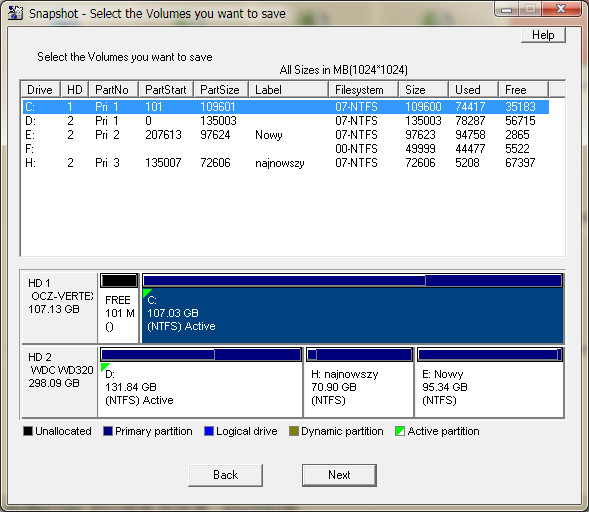Go Back to the previous page
This screenshot has height=512, width=589.
(x=225, y=475)
